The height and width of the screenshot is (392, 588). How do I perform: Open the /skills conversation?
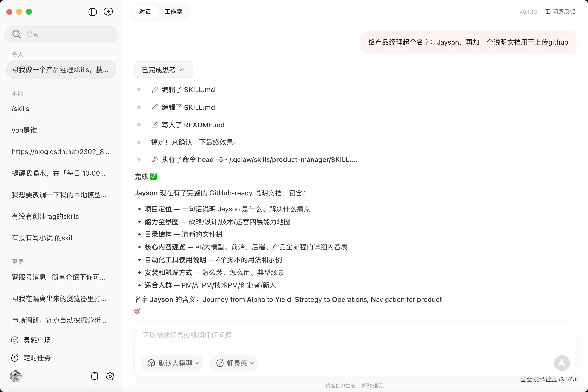coord(21,109)
